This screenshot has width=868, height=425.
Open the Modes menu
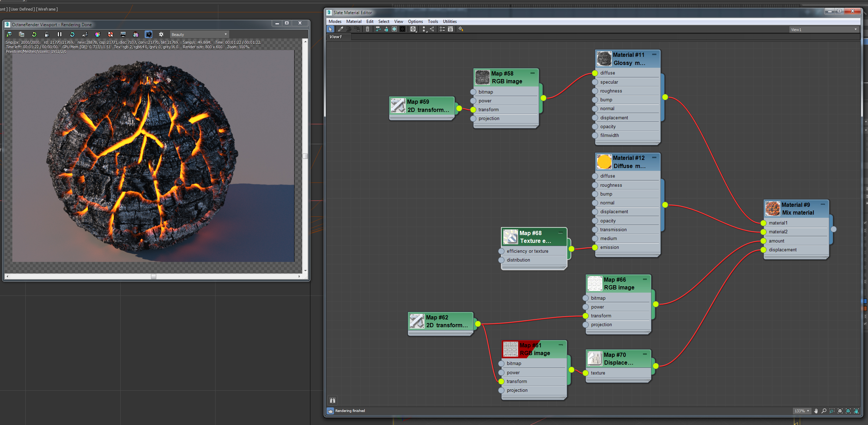[x=335, y=22]
